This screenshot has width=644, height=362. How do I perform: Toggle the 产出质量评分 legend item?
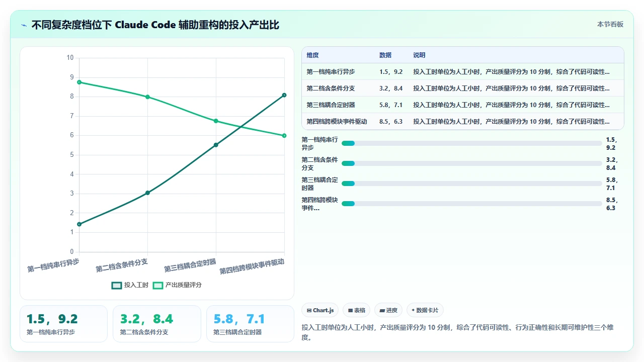[x=178, y=285]
